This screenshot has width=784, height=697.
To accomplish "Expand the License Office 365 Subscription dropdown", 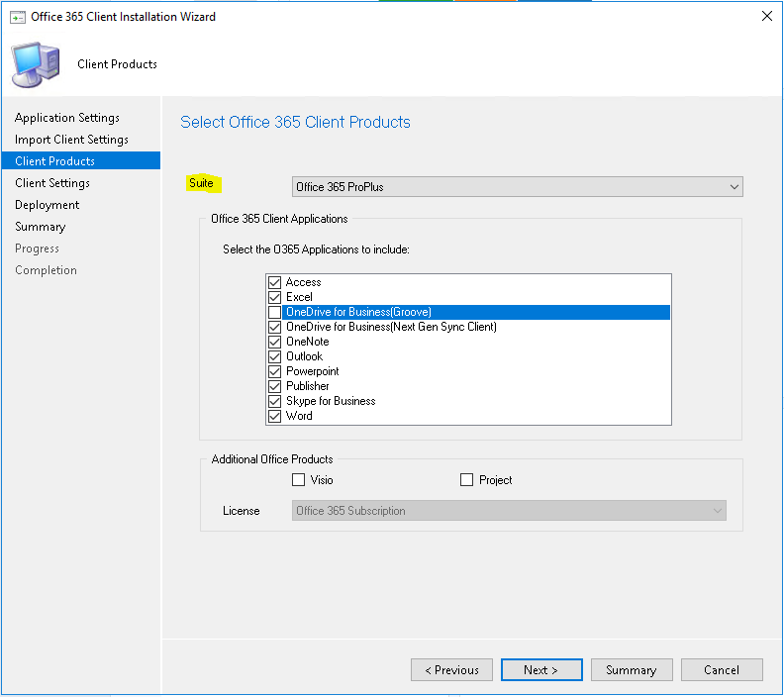I will (509, 511).
